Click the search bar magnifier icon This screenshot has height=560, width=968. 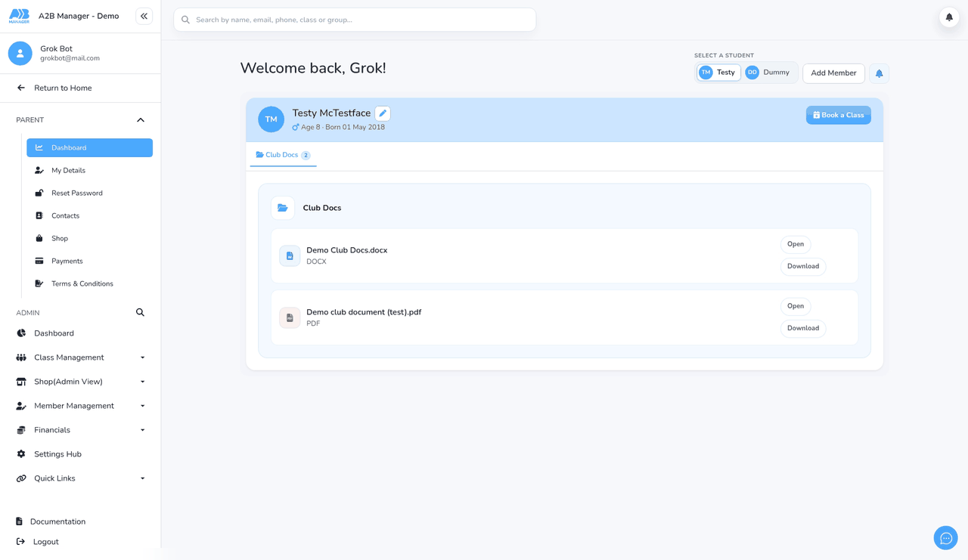185,20
